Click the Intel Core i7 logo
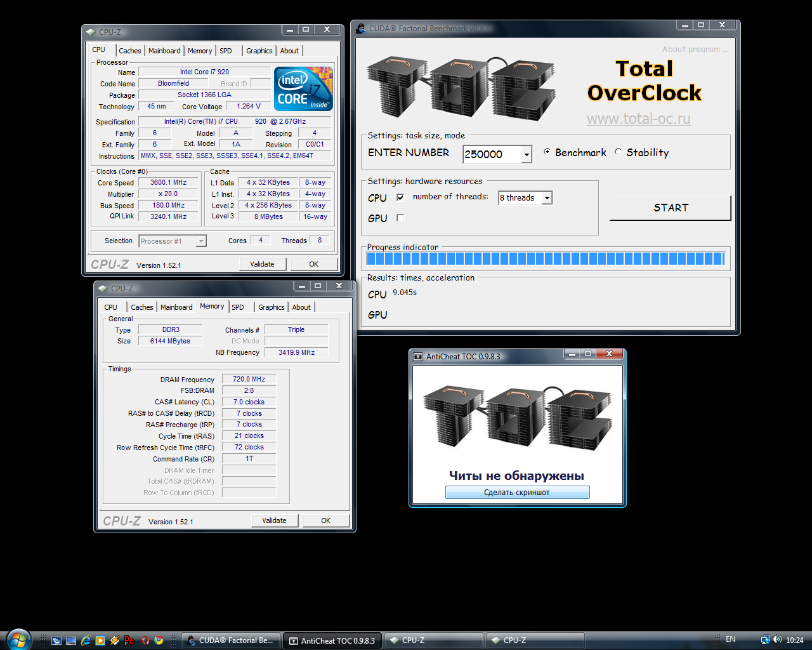812x650 pixels. (303, 90)
